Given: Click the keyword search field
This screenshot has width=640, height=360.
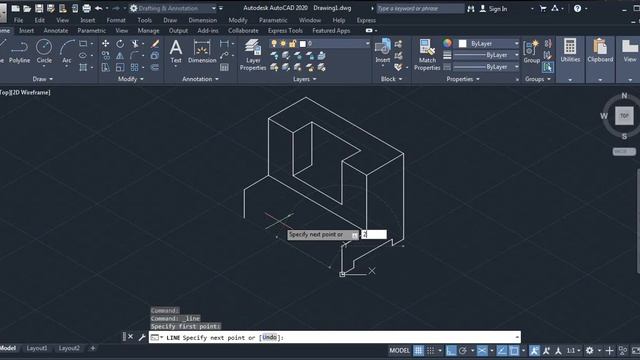Looking at the screenshot, I should click(x=420, y=8).
